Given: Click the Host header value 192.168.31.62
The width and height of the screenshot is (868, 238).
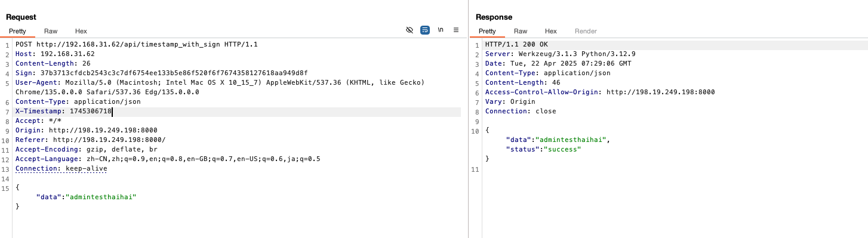Looking at the screenshot, I should [67, 54].
